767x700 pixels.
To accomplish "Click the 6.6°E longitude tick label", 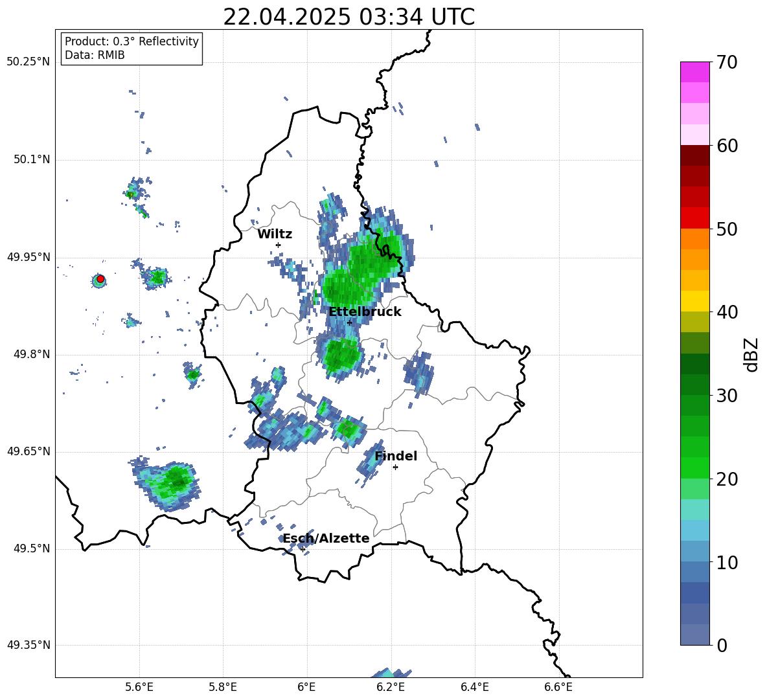I will [x=558, y=687].
